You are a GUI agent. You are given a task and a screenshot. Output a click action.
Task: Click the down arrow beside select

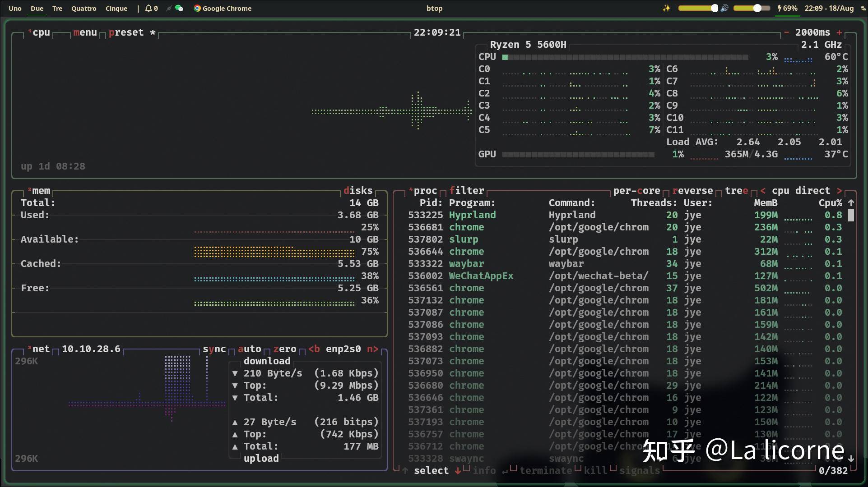458,471
